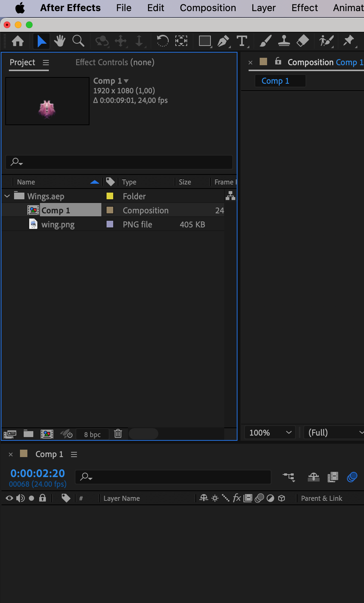Open Comp 1 timeline panel menu

pyautogui.click(x=74, y=454)
